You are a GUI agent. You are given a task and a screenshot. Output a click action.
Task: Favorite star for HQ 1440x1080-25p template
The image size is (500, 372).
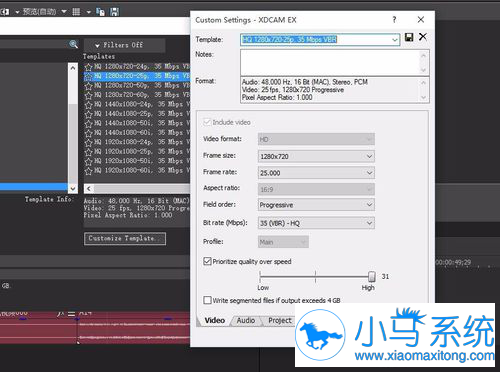click(x=88, y=114)
